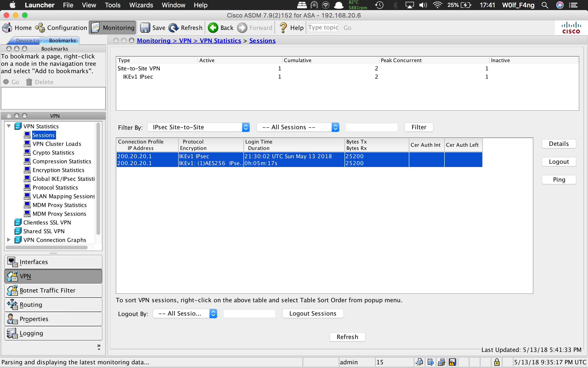This screenshot has width=588, height=368.
Task: Open the Tools menu
Action: click(x=113, y=5)
